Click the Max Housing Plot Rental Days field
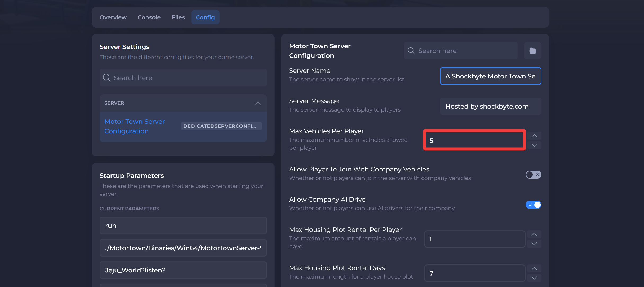 pyautogui.click(x=475, y=273)
